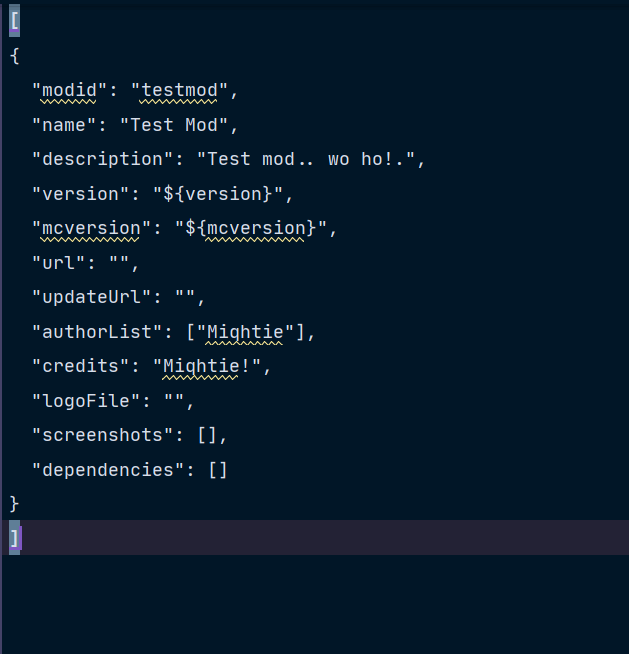Click the underlined "mcversion" key

pos(91,229)
